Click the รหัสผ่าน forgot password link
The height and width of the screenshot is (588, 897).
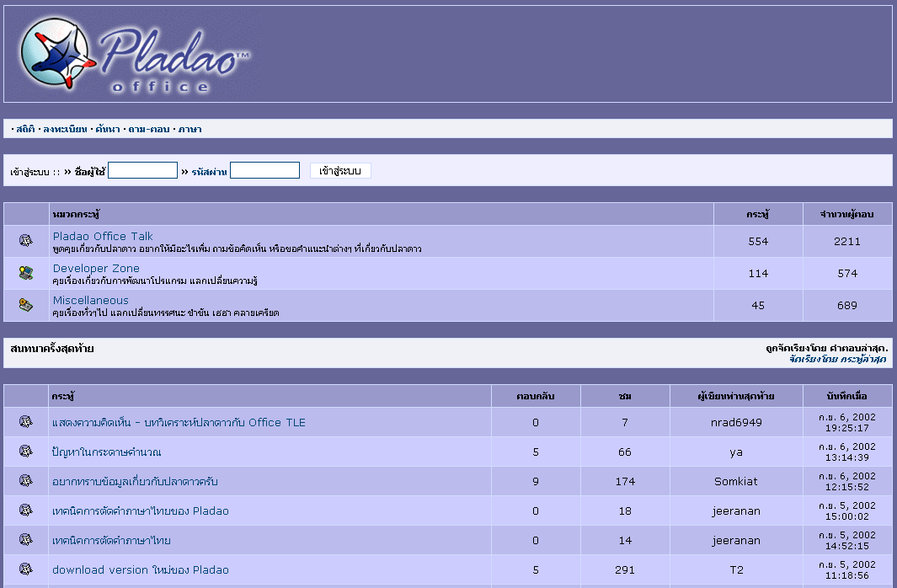(x=210, y=172)
